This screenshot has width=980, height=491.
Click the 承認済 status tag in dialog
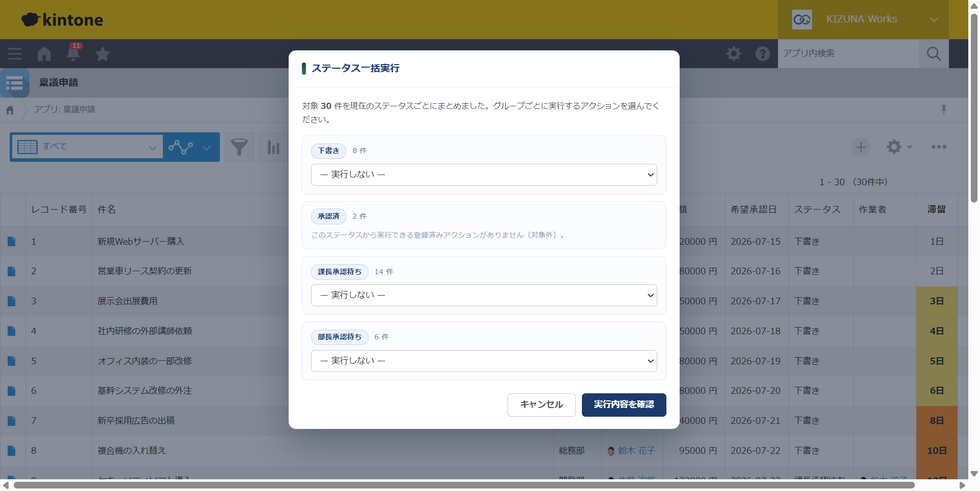pos(328,216)
